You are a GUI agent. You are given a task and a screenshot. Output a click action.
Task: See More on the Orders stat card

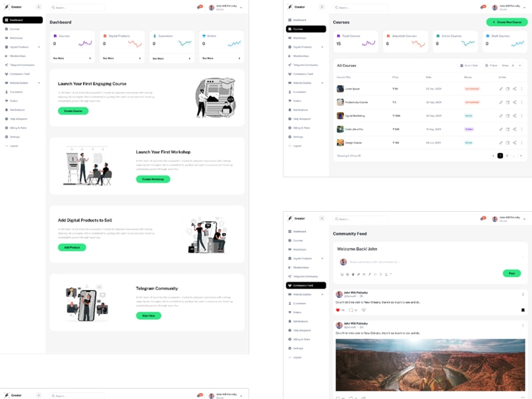point(221,59)
